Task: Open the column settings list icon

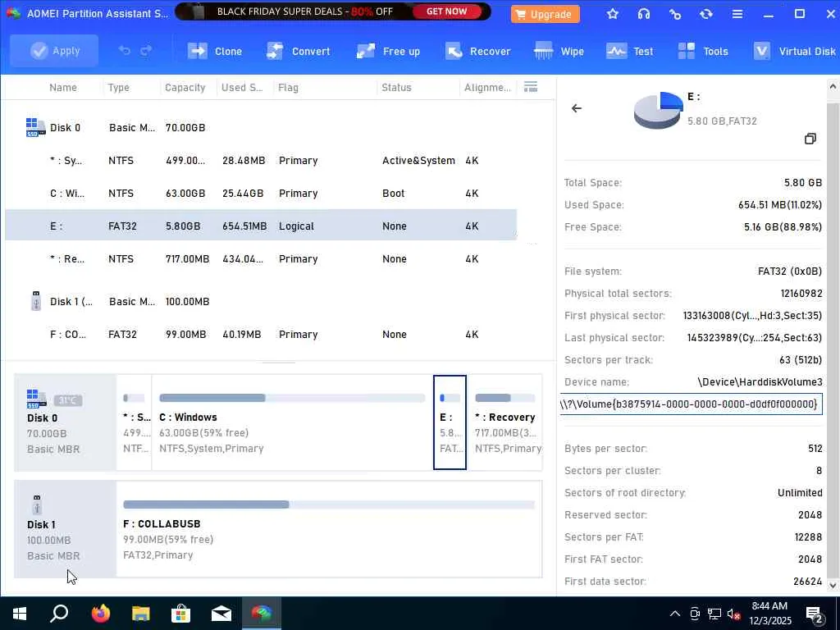Action: click(x=531, y=87)
